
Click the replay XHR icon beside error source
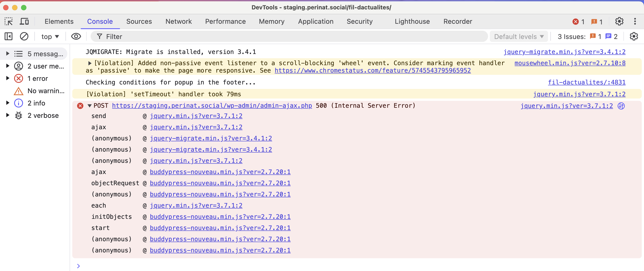point(621,106)
